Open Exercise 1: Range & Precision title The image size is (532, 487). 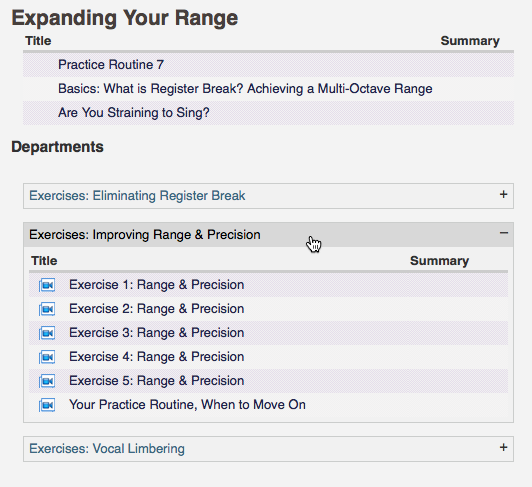click(x=156, y=285)
